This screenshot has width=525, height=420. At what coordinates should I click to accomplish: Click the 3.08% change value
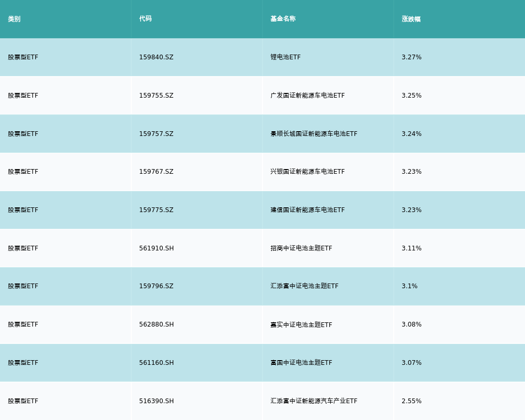point(412,324)
